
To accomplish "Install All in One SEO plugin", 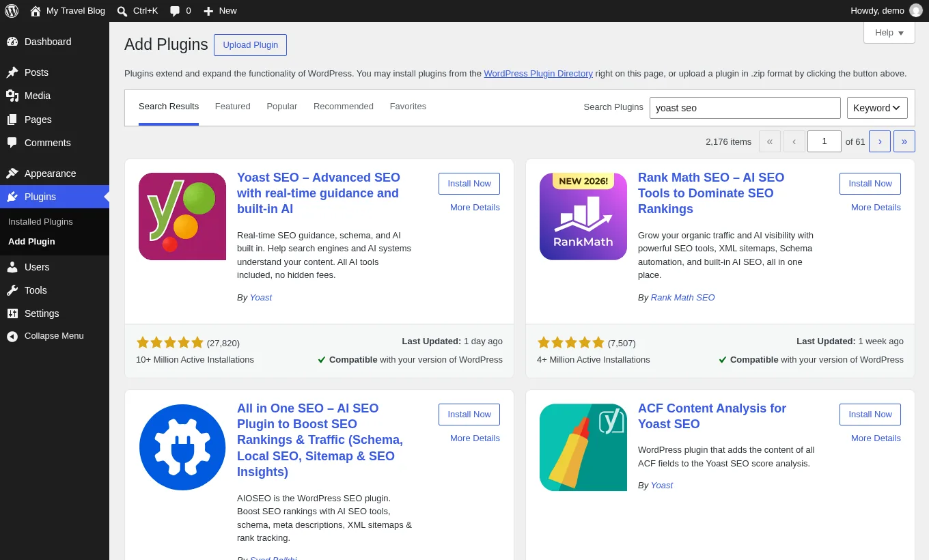I will coord(469,415).
